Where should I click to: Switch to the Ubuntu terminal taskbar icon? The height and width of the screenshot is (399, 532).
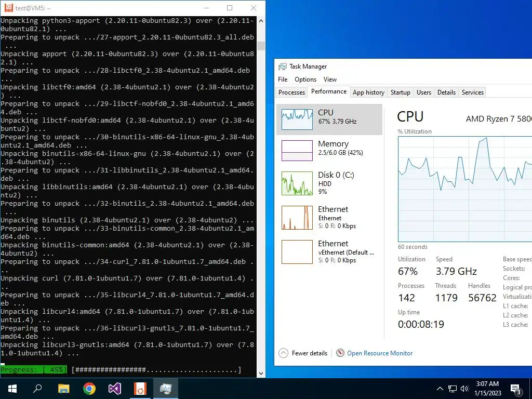pos(140,389)
